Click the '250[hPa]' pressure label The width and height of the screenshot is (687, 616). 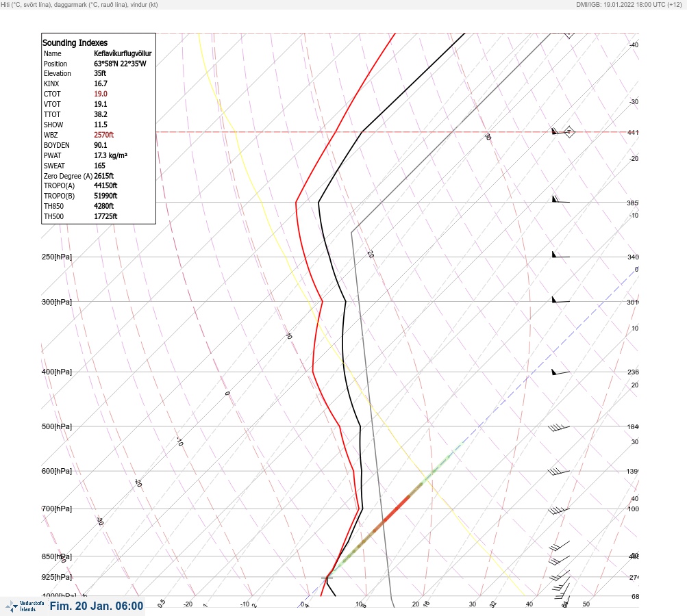pyautogui.click(x=57, y=257)
